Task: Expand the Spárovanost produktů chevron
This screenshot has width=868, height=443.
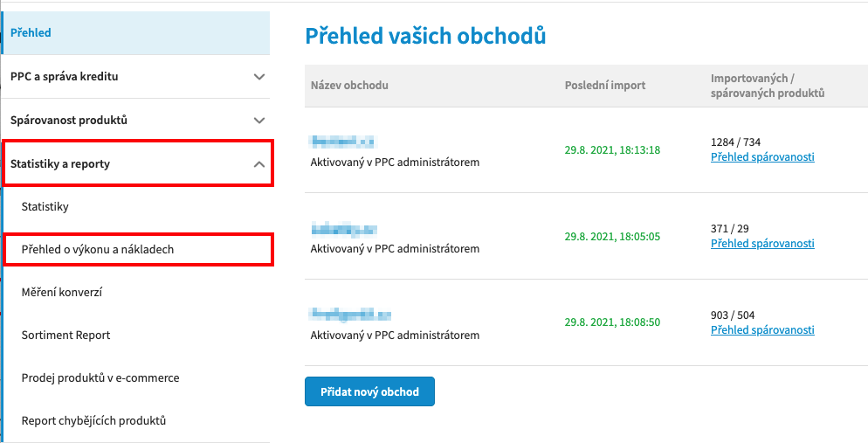Action: [259, 121]
